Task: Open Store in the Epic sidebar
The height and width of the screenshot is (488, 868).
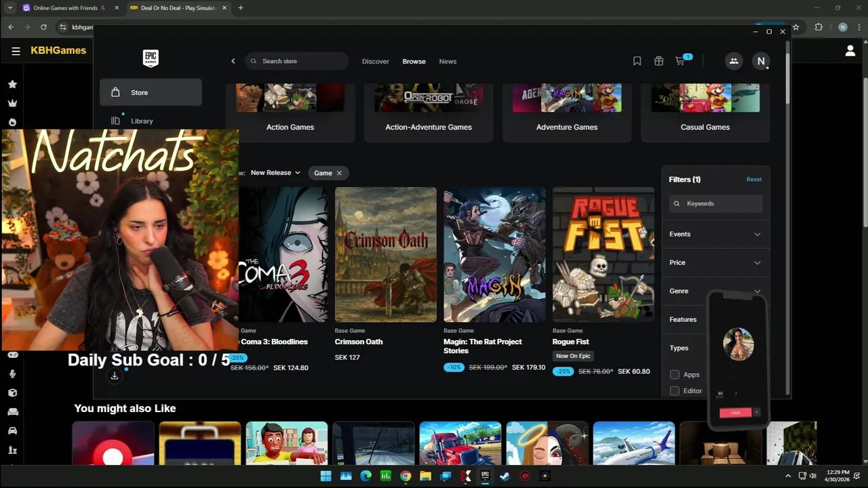Action: pos(151,92)
